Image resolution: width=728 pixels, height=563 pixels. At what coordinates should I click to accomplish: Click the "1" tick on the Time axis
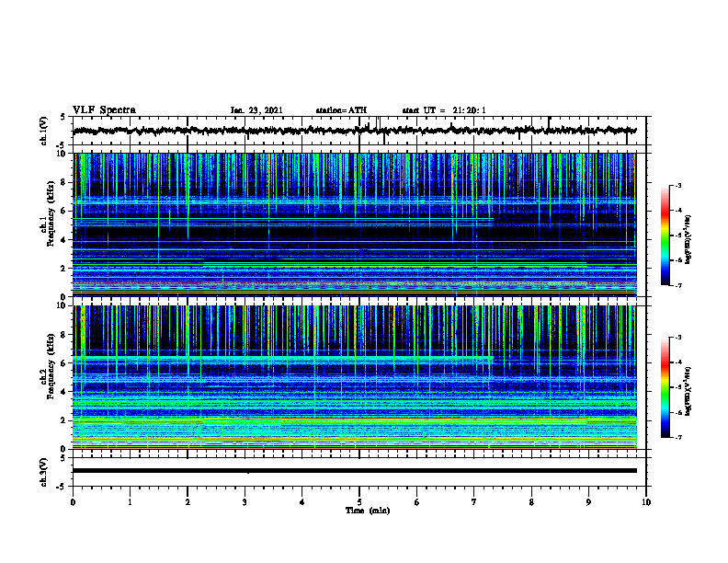click(130, 502)
